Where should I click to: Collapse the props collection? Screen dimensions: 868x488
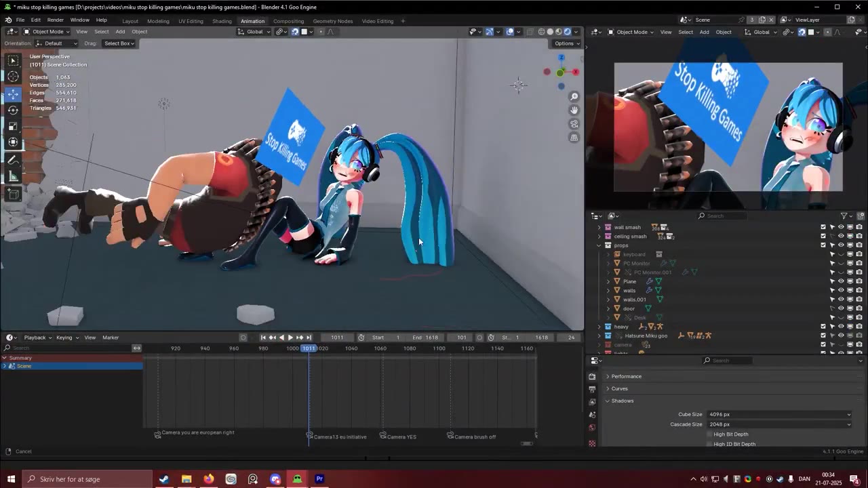[599, 245]
